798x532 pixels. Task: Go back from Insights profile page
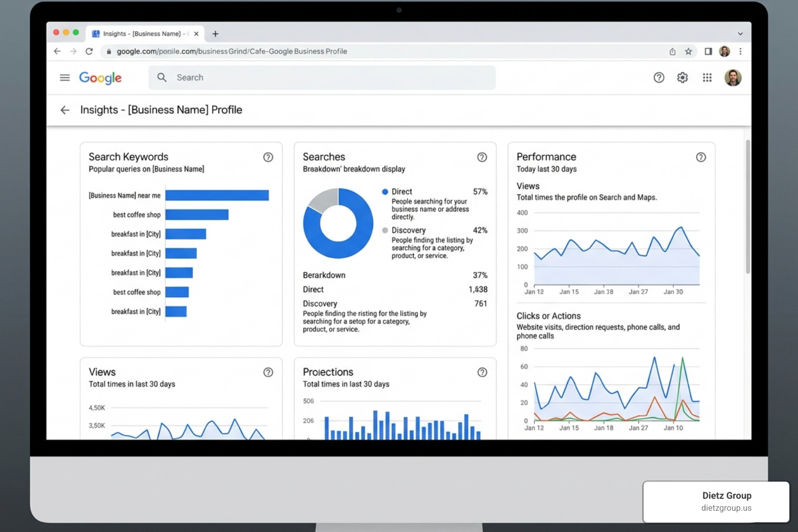click(x=65, y=110)
